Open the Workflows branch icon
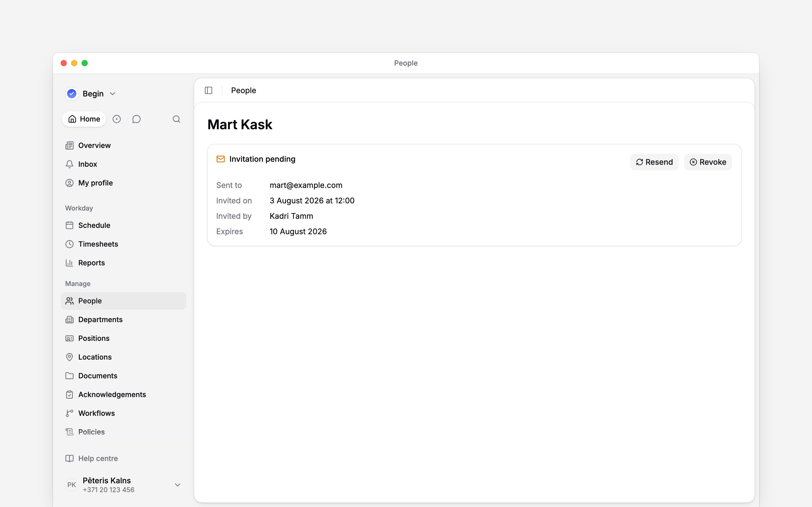This screenshot has width=812, height=507. point(70,413)
